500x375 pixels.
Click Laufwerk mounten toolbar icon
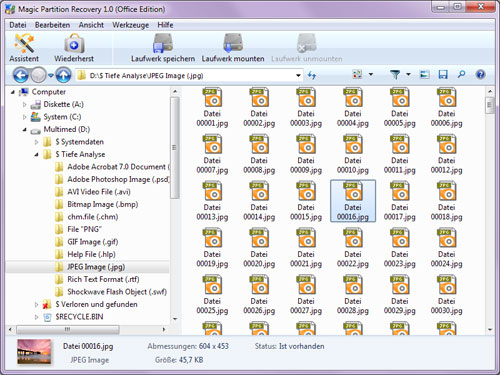[233, 48]
